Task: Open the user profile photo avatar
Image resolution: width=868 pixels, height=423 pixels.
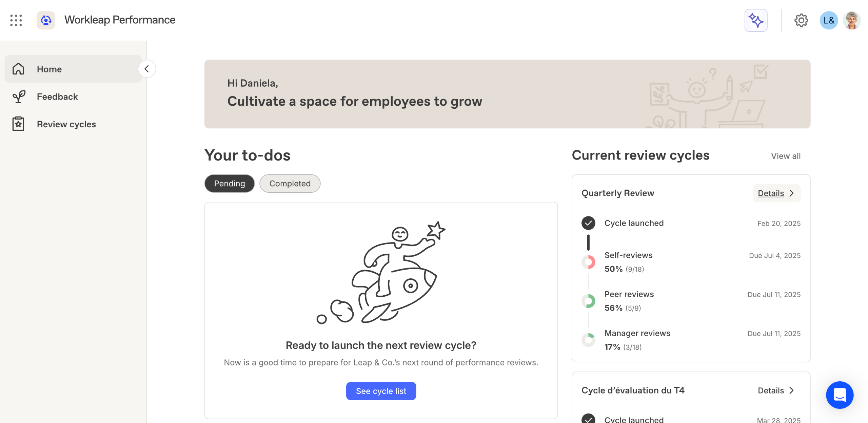Action: pos(852,20)
